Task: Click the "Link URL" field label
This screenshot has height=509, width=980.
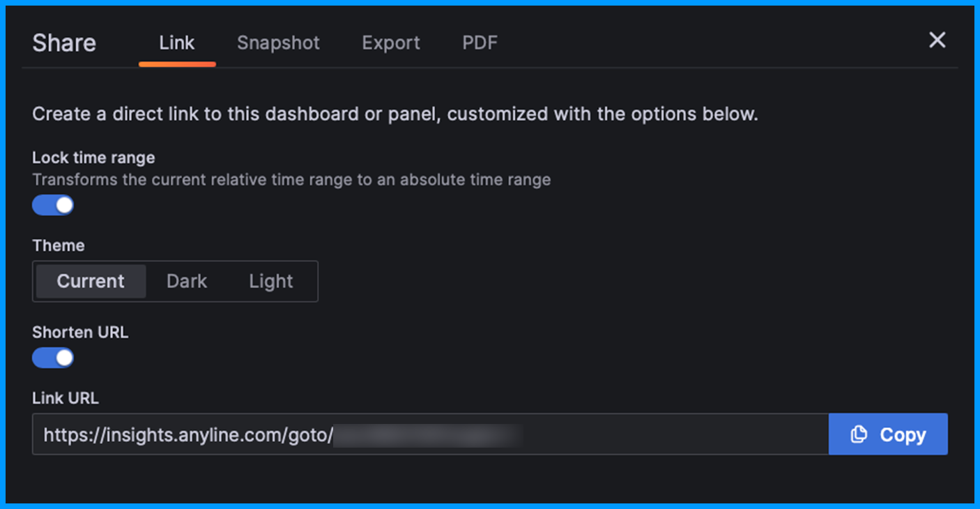Action: coord(66,398)
